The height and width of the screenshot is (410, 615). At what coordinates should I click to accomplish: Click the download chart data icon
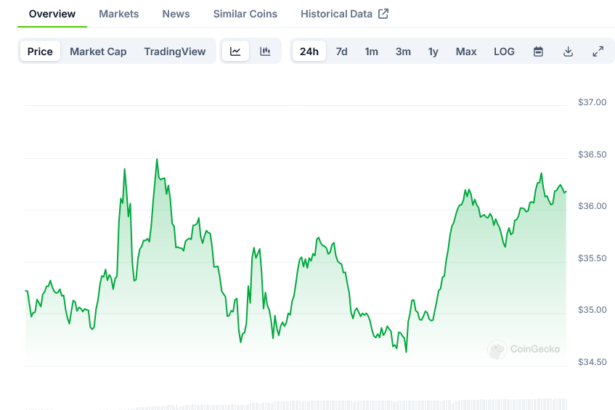(x=568, y=51)
